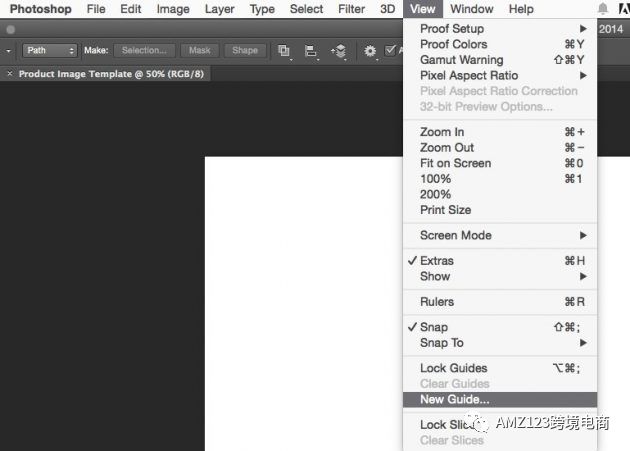Viewport: 630px width, 451px height.
Task: Click the notification bell icon in menu bar
Action: click(603, 9)
